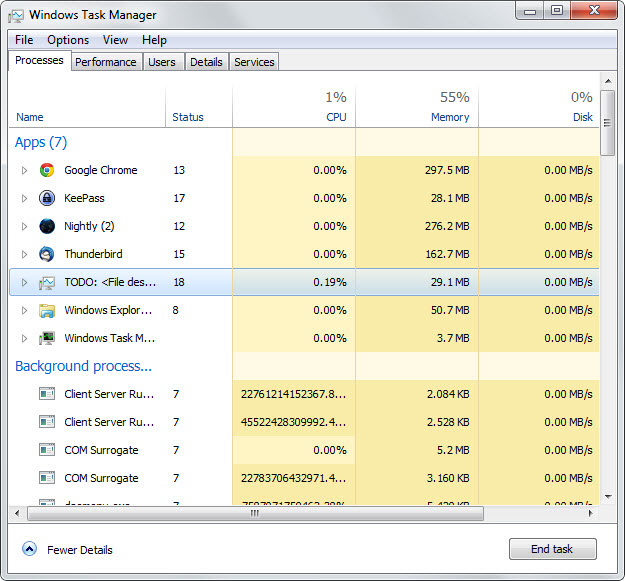Click the 0.19% CPU value

tap(330, 282)
